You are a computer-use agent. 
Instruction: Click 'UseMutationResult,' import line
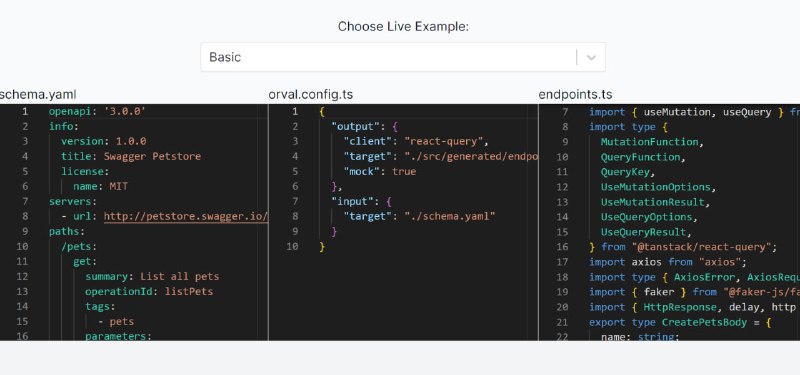click(656, 202)
